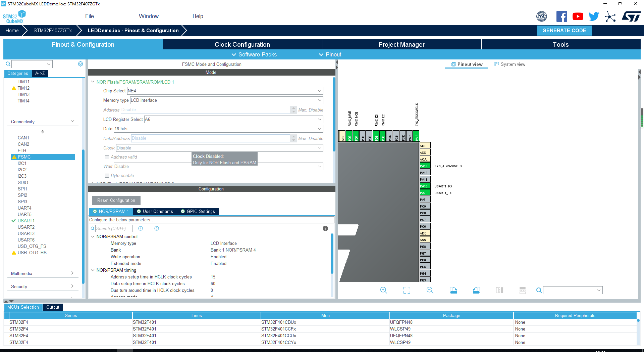Click the ST community network icon

pyautogui.click(x=610, y=16)
